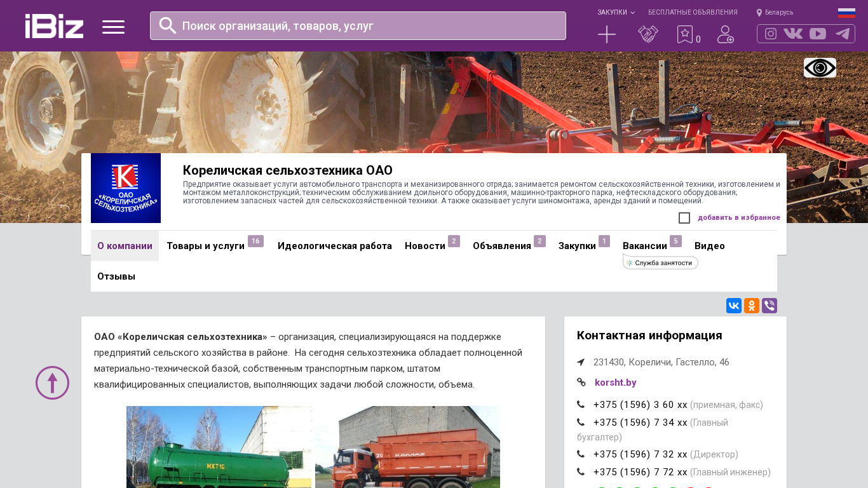Open orange KAMAZ truck photo
The height and width of the screenshot is (488, 868).
(407, 447)
